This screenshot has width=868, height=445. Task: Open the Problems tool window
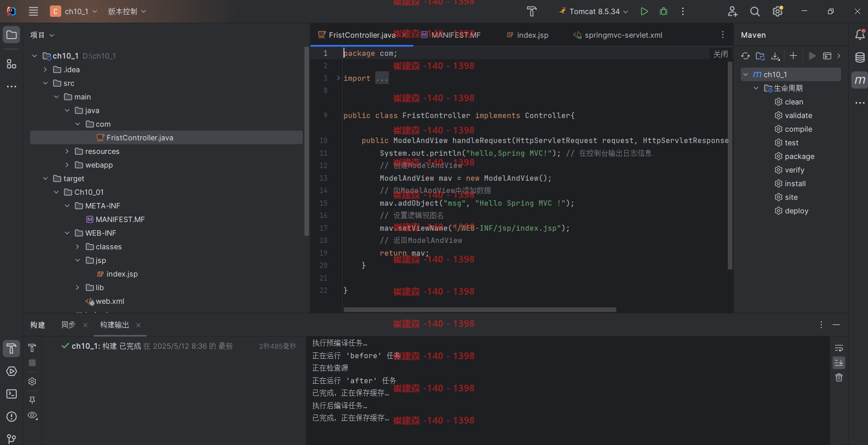11,416
